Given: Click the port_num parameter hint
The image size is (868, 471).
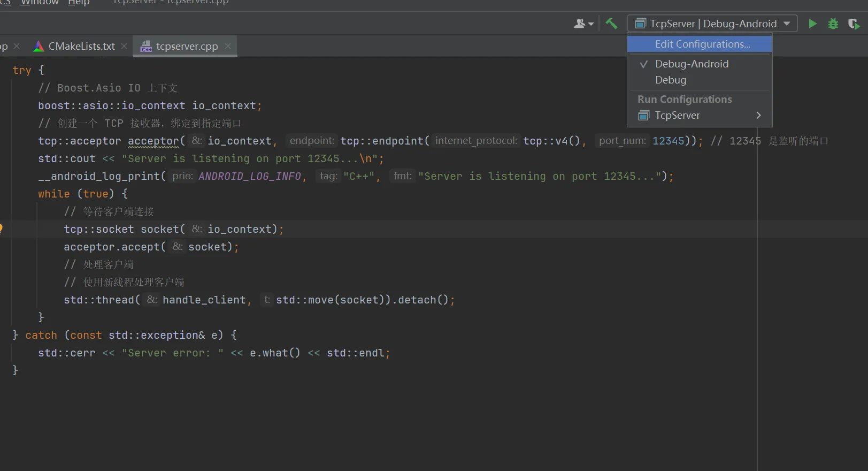Looking at the screenshot, I should [622, 141].
